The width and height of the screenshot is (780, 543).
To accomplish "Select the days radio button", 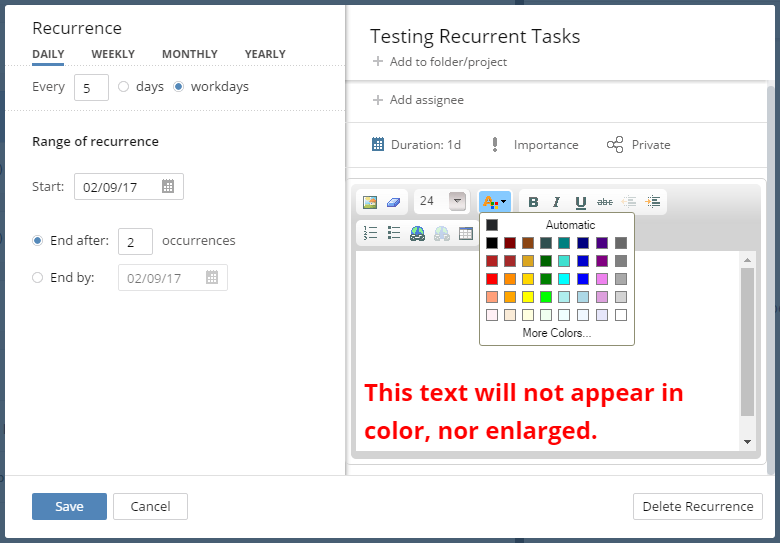I will pos(124,87).
